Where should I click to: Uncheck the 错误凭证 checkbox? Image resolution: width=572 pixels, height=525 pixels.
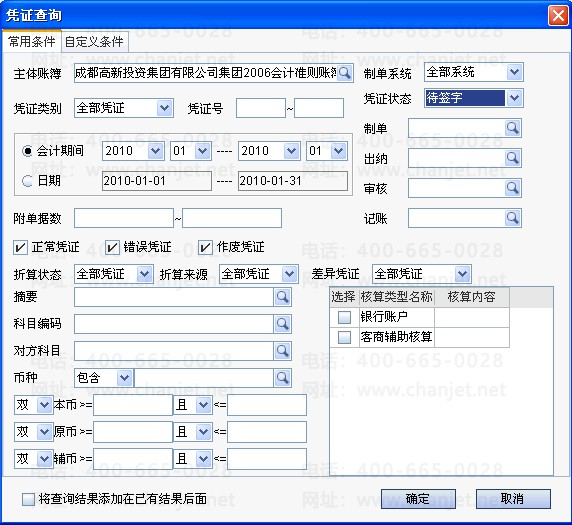(x=112, y=247)
